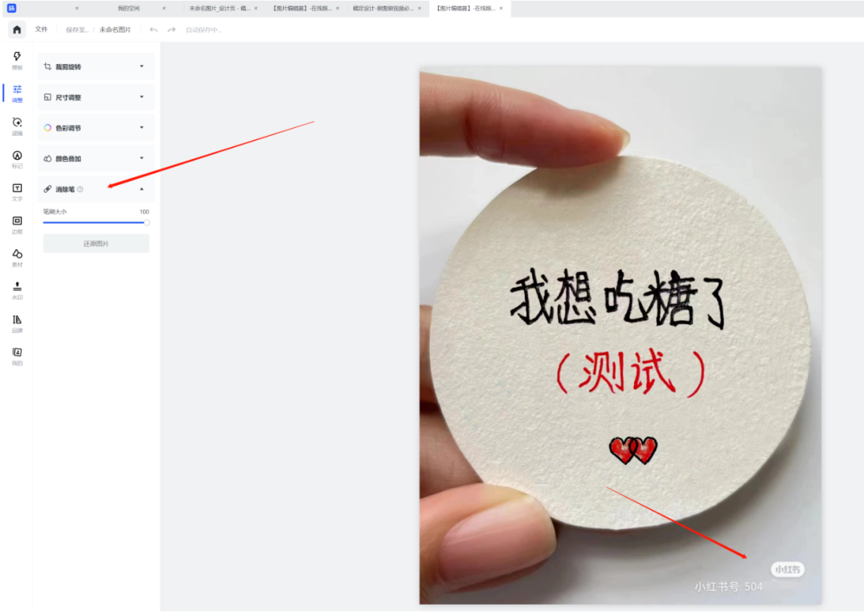Click the undo arrow in the top bar
This screenshot has height=616, width=868.
[x=153, y=29]
